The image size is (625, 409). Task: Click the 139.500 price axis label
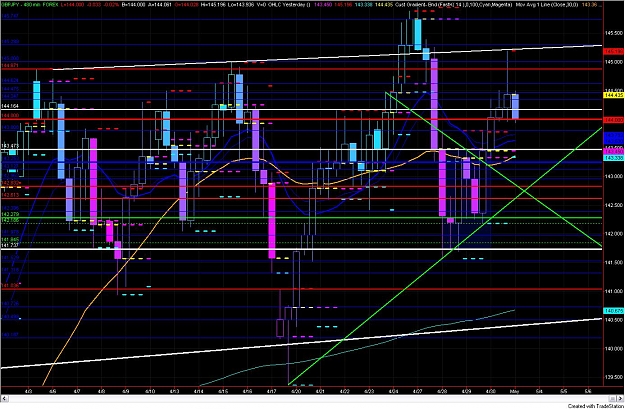click(614, 377)
